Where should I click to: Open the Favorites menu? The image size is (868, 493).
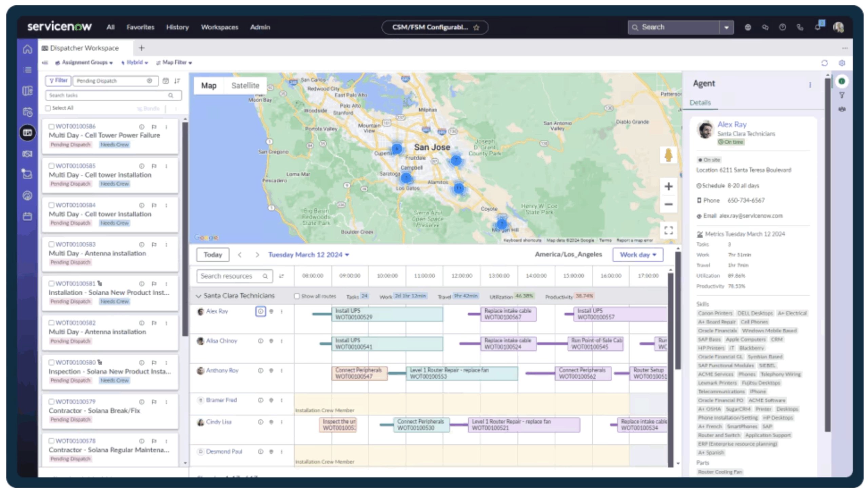(140, 27)
